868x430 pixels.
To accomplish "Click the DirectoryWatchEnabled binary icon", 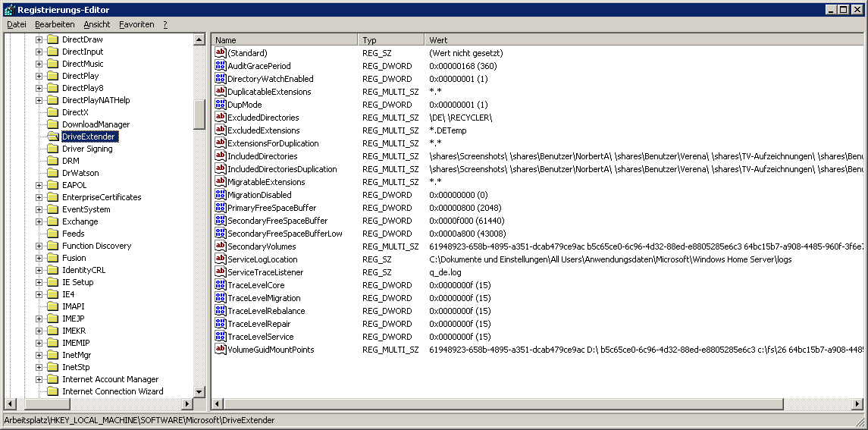I will click(221, 79).
